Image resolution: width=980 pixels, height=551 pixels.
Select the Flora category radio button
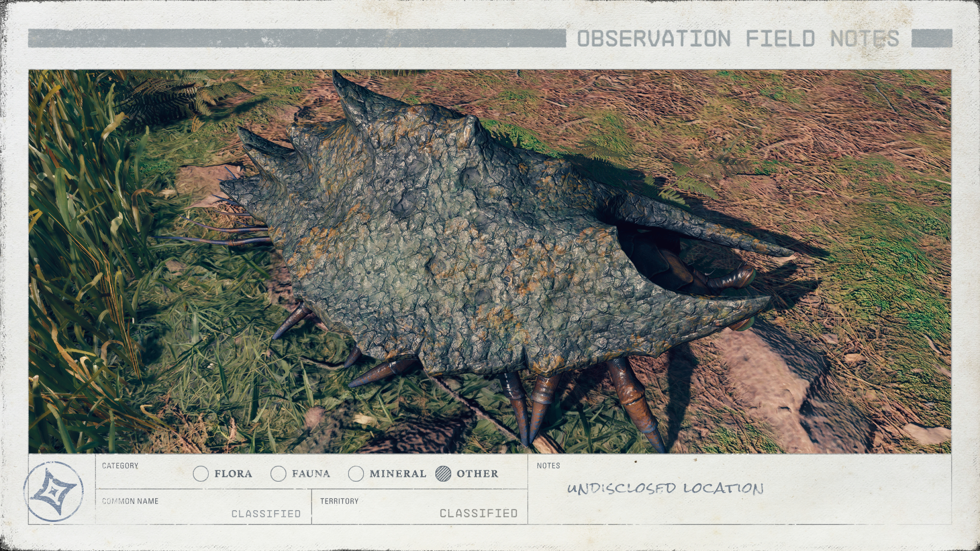[201, 474]
